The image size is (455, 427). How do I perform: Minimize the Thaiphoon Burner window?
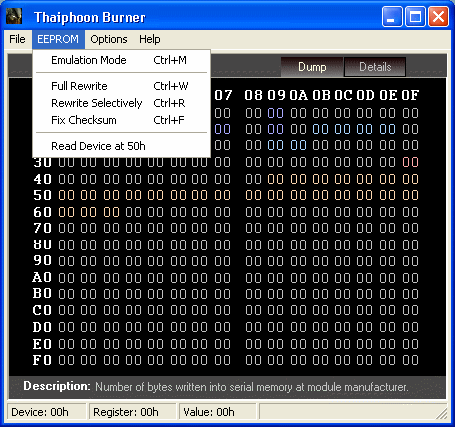pos(392,16)
